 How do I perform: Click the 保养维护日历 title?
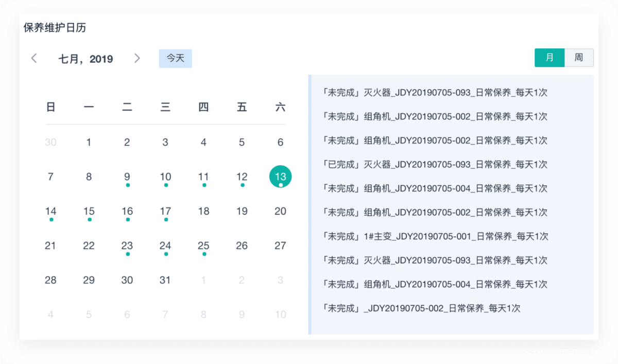[55, 28]
